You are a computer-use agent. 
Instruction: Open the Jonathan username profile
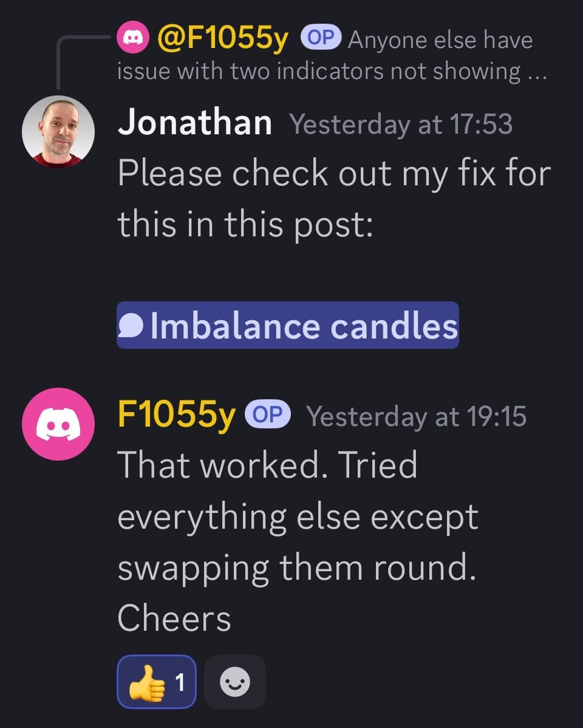pyautogui.click(x=194, y=123)
